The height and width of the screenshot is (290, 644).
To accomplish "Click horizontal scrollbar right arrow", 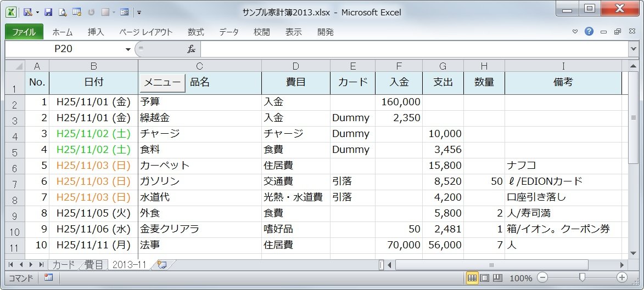I will point(622,265).
